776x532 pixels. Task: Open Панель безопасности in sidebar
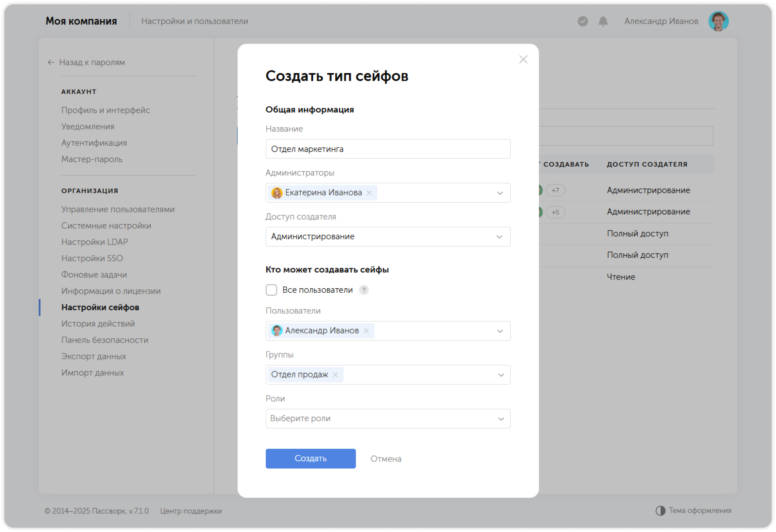click(x=104, y=340)
